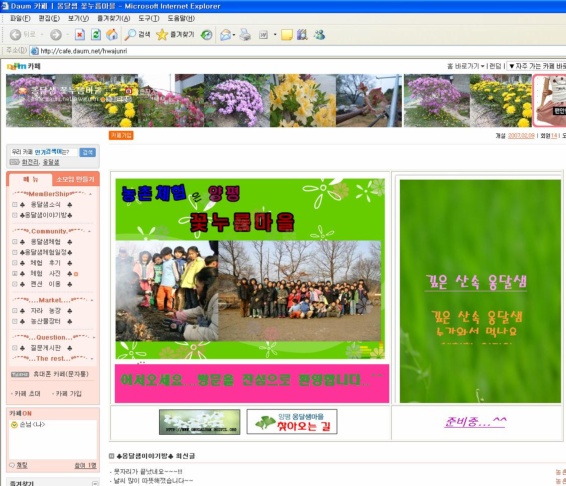Open the 파일(F) menu

coord(20,18)
